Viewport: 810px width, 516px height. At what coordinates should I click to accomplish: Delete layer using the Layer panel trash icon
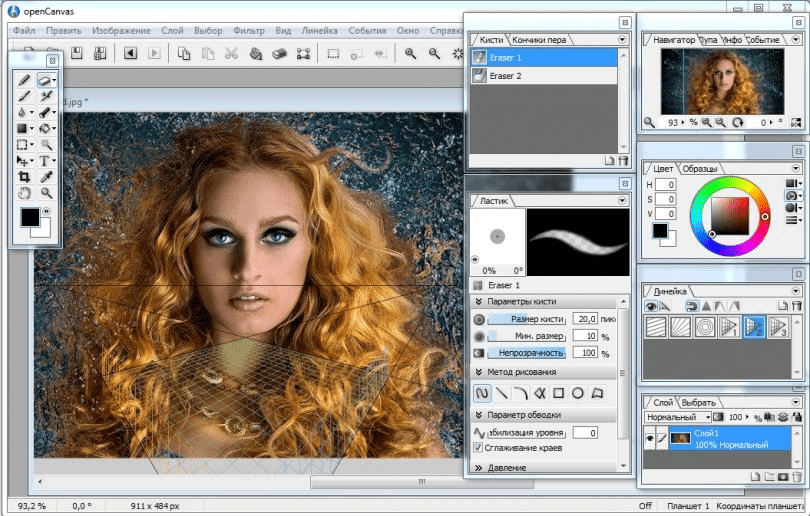point(797,476)
